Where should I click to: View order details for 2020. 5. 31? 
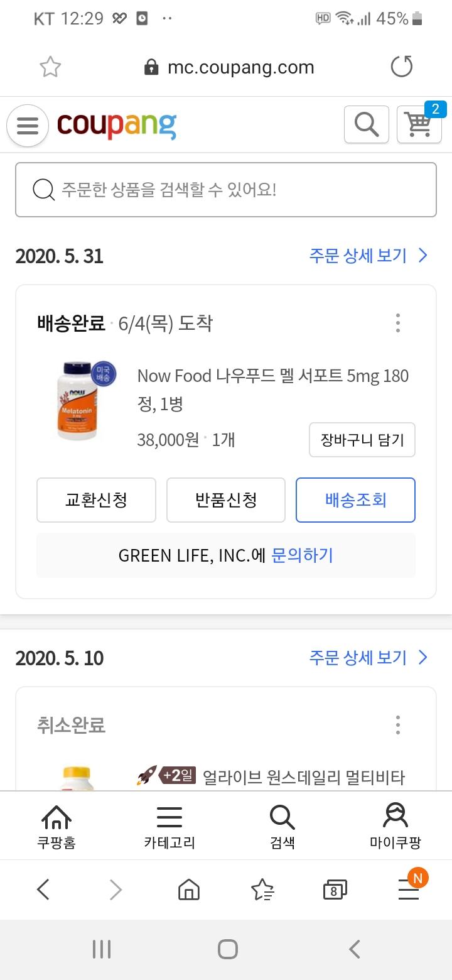[369, 256]
